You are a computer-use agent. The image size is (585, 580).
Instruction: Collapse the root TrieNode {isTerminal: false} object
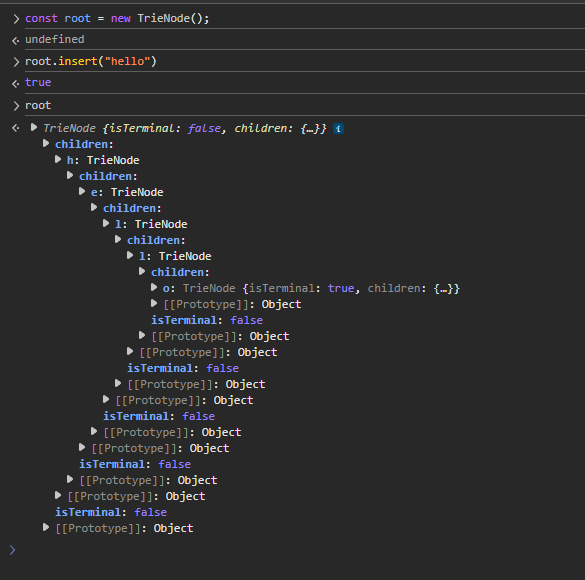click(34, 128)
